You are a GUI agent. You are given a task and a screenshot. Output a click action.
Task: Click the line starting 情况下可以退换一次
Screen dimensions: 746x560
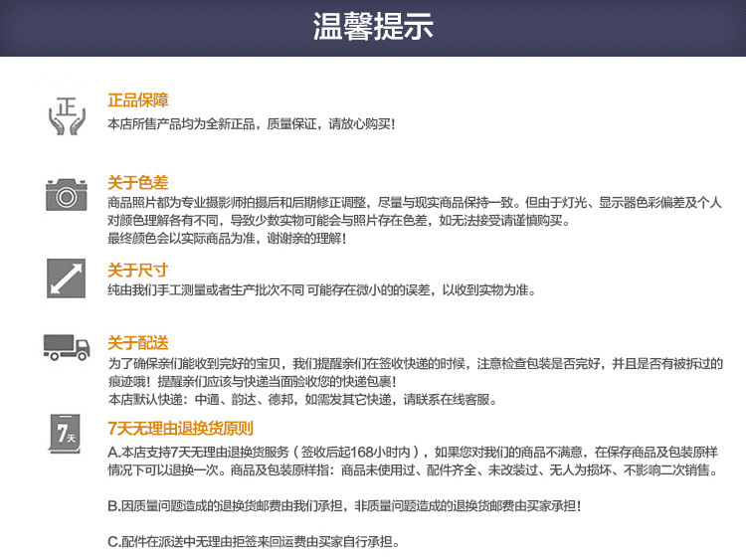tap(413, 470)
